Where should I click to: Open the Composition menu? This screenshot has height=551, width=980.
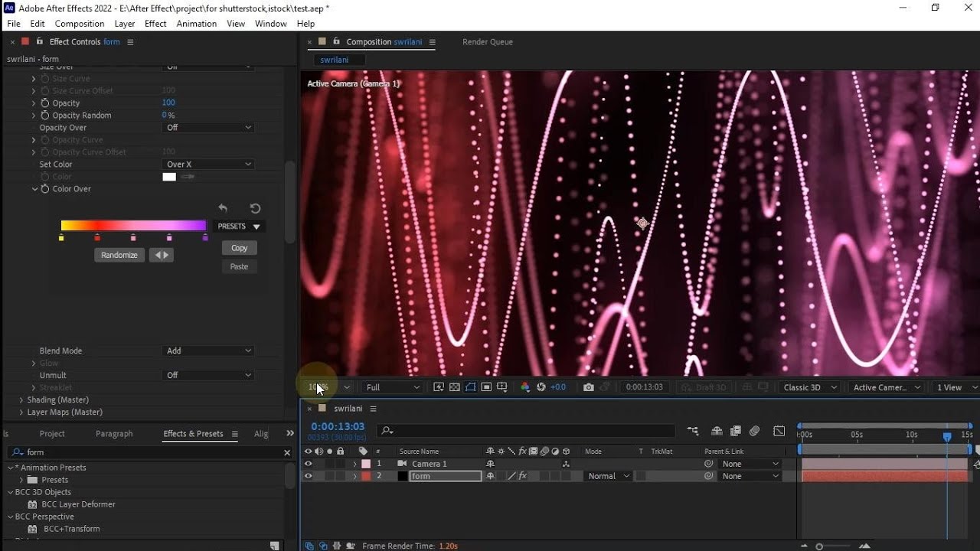[80, 24]
